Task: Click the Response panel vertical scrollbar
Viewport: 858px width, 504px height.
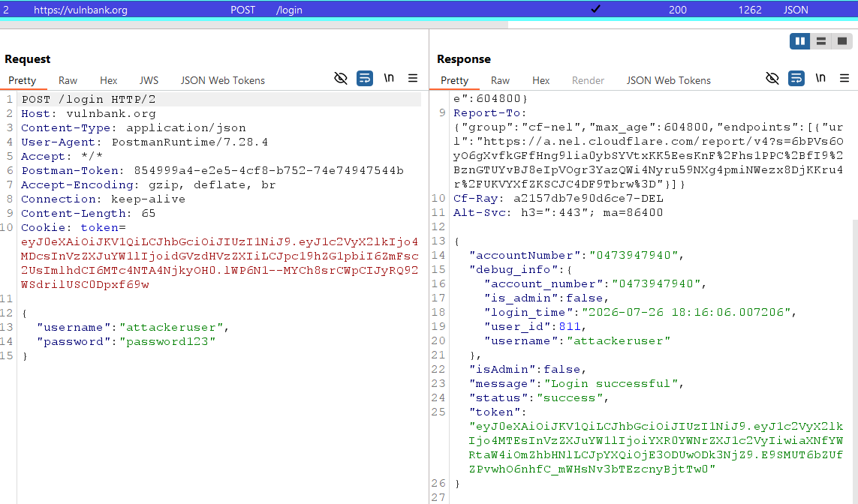Action: tap(855, 361)
